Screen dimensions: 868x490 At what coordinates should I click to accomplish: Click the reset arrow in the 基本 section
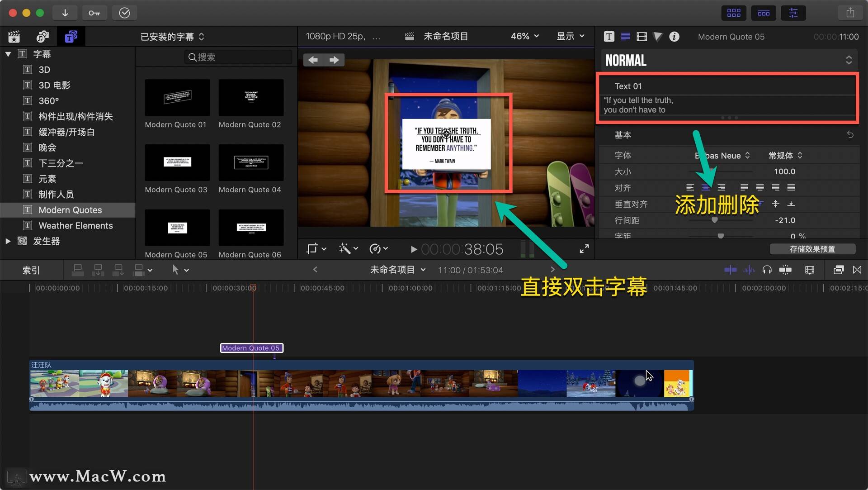click(850, 134)
